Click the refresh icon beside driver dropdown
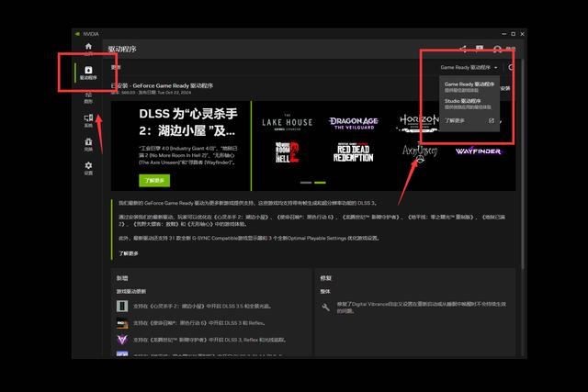 pos(511,67)
